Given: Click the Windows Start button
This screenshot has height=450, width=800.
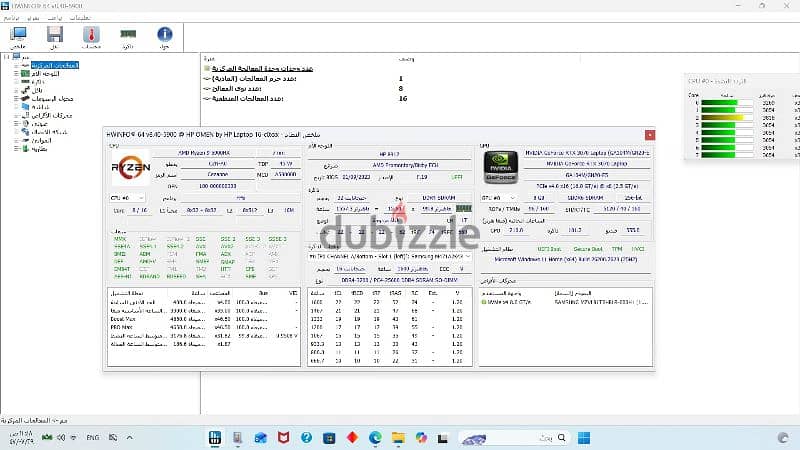Looking at the screenshot, I should point(584,437).
